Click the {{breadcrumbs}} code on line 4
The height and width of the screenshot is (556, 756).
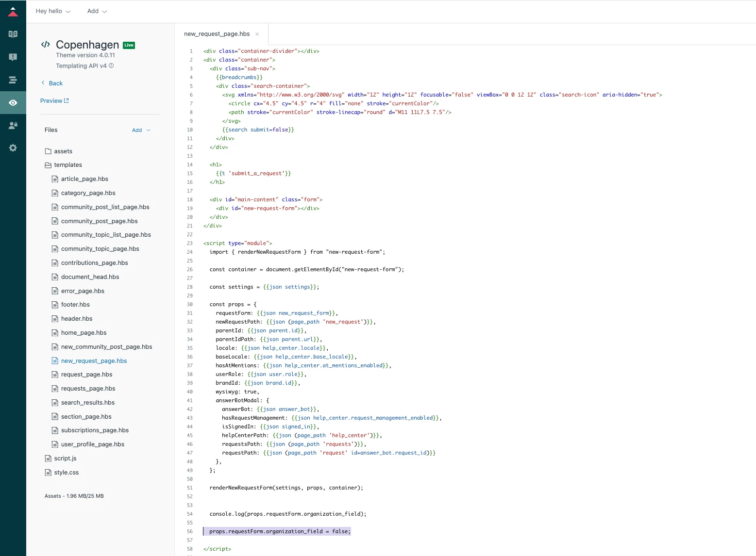pos(239,78)
